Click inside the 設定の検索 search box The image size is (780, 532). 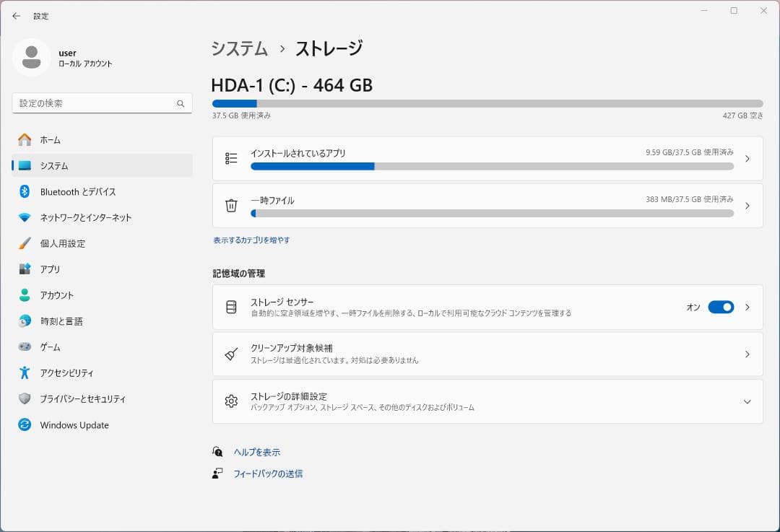click(101, 103)
